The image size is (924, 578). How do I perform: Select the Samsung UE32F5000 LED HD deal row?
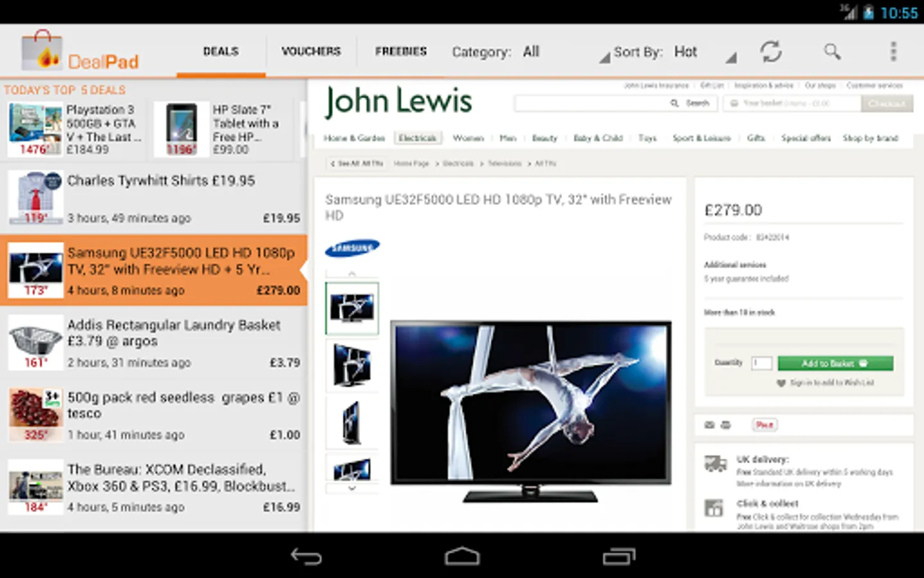(x=154, y=270)
